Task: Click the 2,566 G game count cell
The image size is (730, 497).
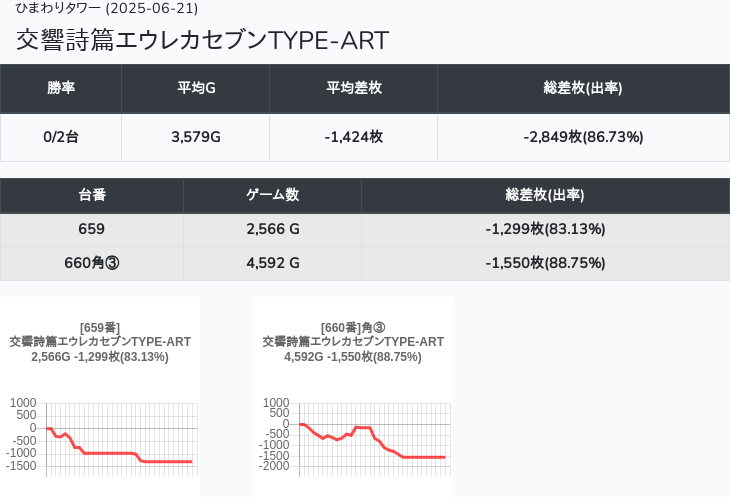Action: (x=272, y=229)
